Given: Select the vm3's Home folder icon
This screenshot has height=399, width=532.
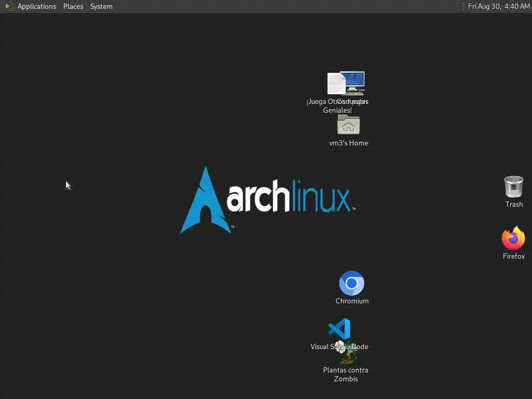Looking at the screenshot, I should (x=349, y=125).
